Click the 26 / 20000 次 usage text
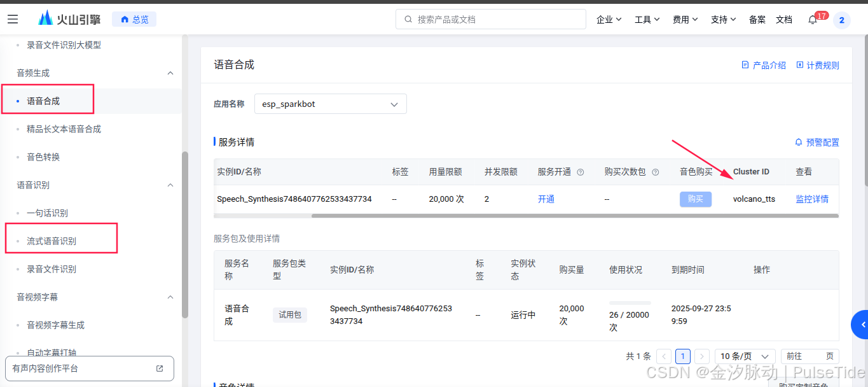 click(x=630, y=321)
